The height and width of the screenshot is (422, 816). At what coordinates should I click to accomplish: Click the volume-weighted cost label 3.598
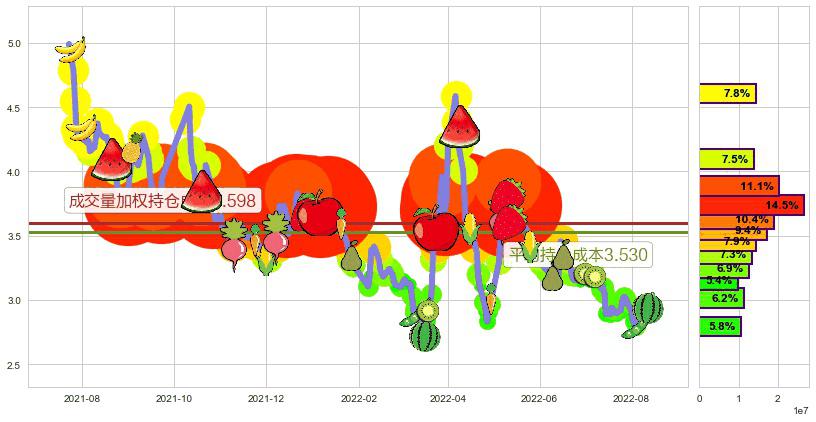[162, 200]
